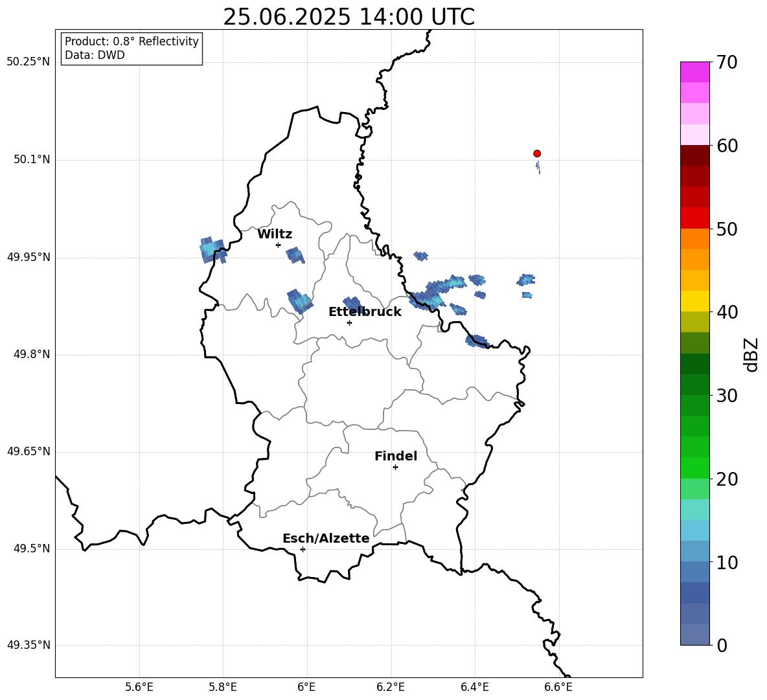
Task: Click the 10 colorbar tick label
Action: click(x=726, y=562)
